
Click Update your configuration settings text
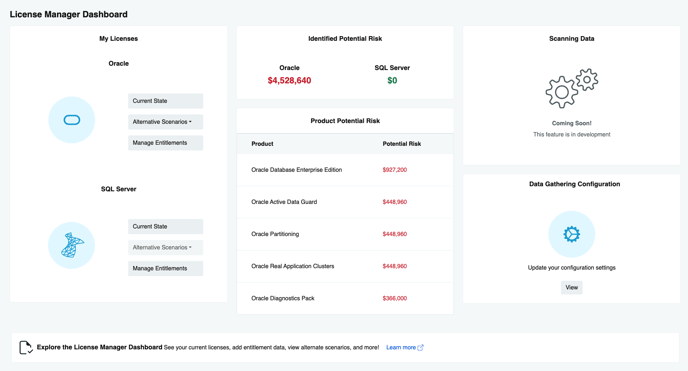(572, 268)
